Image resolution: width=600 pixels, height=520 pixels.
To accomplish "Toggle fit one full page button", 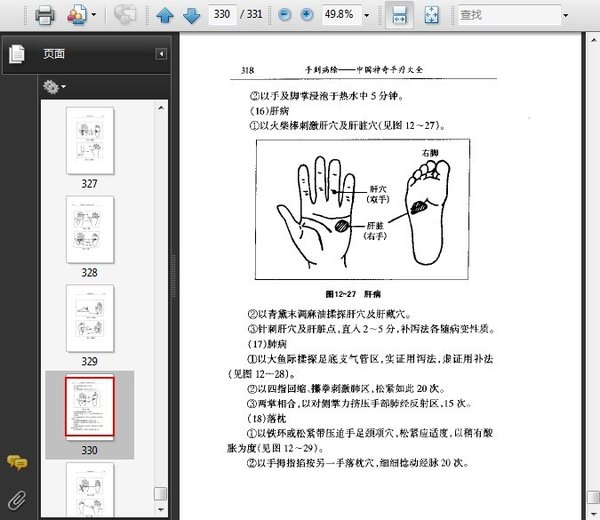I will (x=432, y=15).
